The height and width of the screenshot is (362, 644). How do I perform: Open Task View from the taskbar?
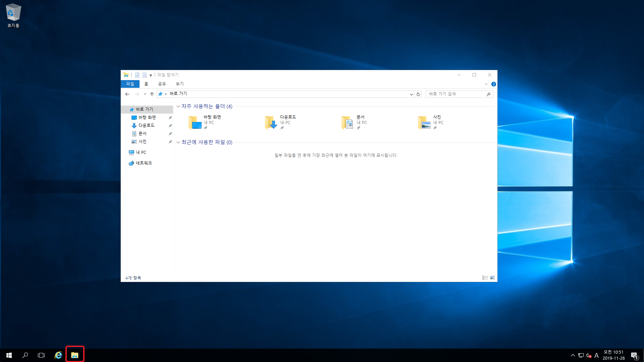tap(41, 355)
